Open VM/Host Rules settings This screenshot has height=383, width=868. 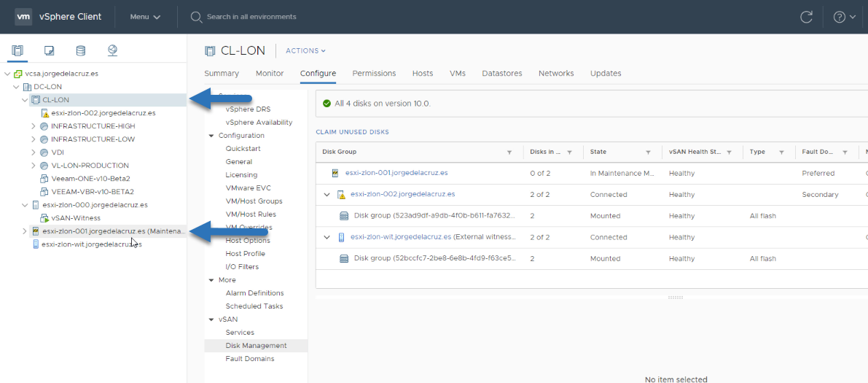coord(251,214)
